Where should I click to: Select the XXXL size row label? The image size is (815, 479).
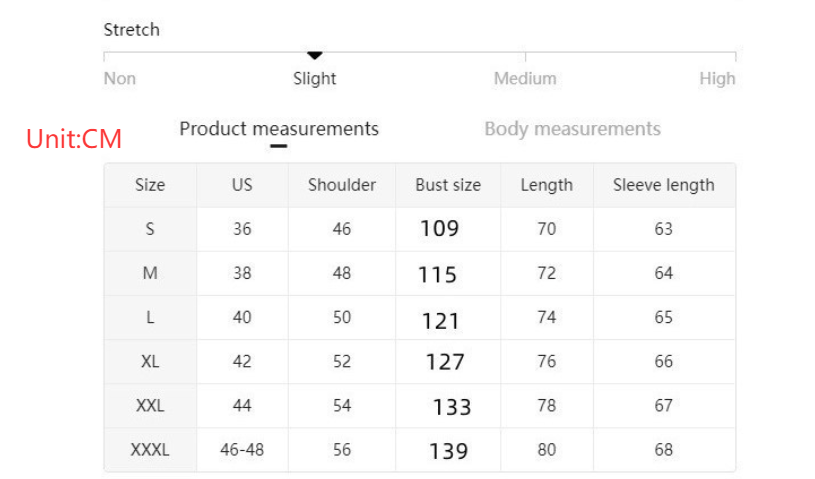150,450
